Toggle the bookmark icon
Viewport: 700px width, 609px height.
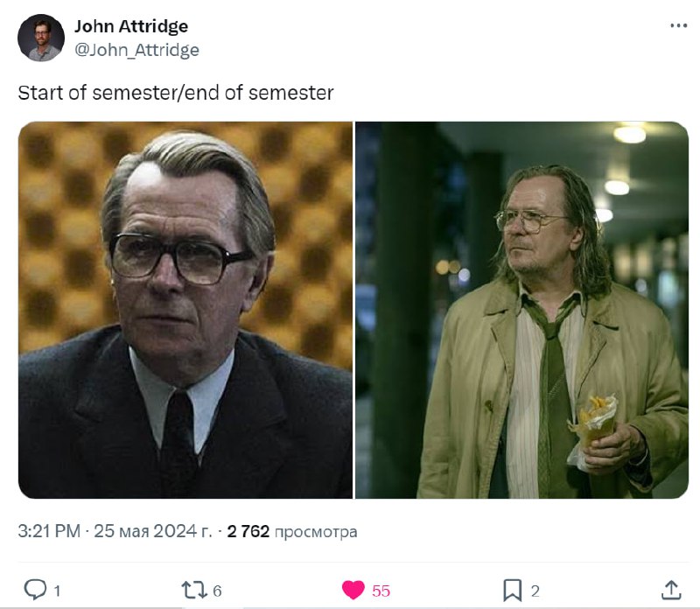(x=513, y=591)
